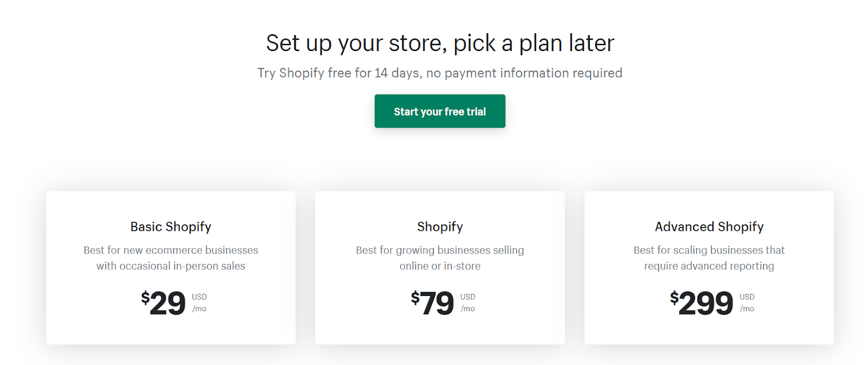Click Basic Shopify description about new ecommerce businesses

point(171,258)
